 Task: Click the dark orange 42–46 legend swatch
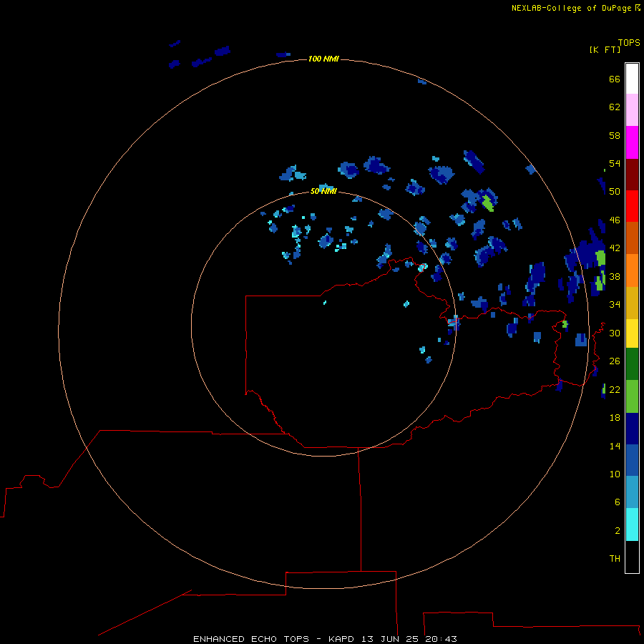632,238
